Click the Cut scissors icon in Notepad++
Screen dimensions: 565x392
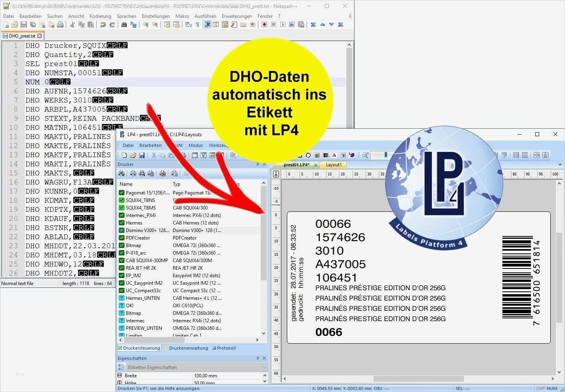(73, 25)
